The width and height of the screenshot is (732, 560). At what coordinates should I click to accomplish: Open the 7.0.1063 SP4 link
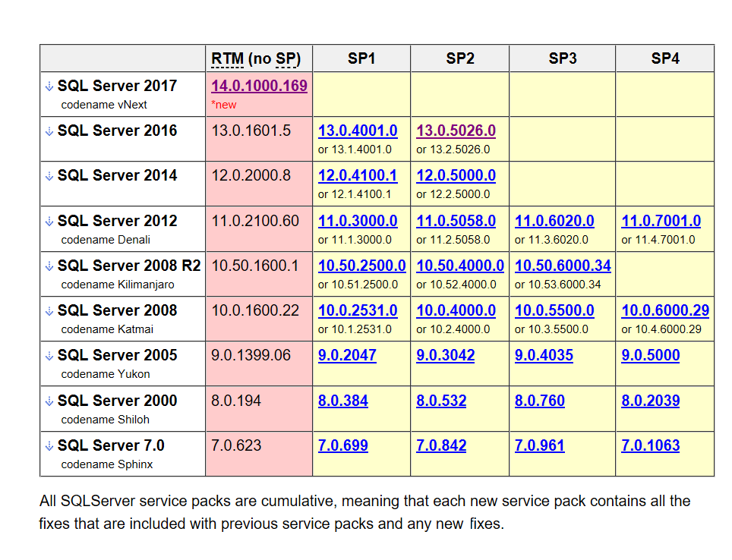[x=650, y=446]
